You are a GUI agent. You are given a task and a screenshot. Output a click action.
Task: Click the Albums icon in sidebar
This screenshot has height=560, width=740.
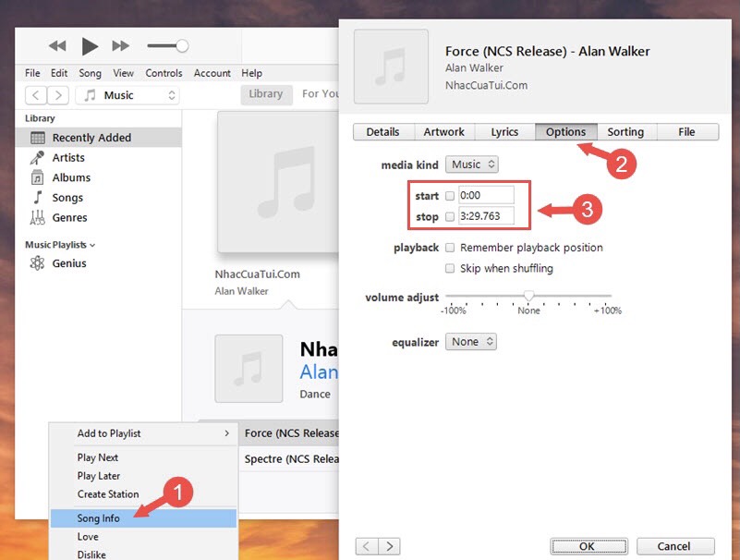pyautogui.click(x=37, y=178)
